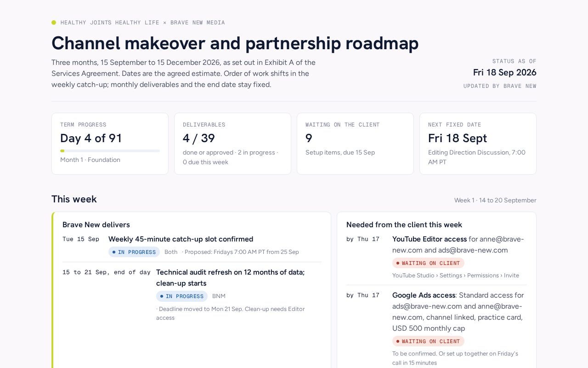588x368 pixels.
Task: Click the 'Tue 15 Sep' date label
Action: (81, 239)
